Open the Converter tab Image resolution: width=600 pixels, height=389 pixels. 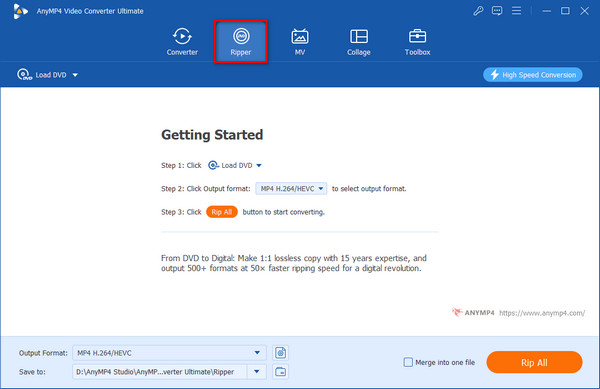click(182, 42)
